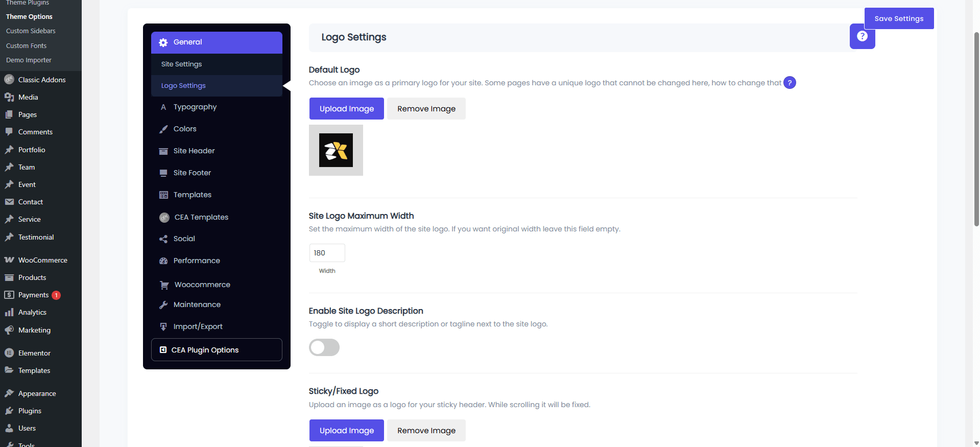Click the Maintenance wrench icon
The height and width of the screenshot is (447, 980).
coord(163,305)
